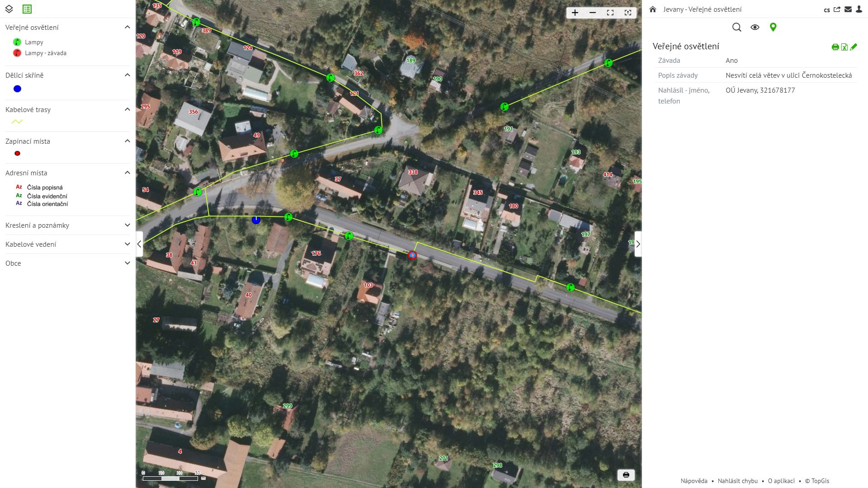Click the home icon beside Jevany title
Viewport: 868px width, 488px height.
click(x=653, y=9)
